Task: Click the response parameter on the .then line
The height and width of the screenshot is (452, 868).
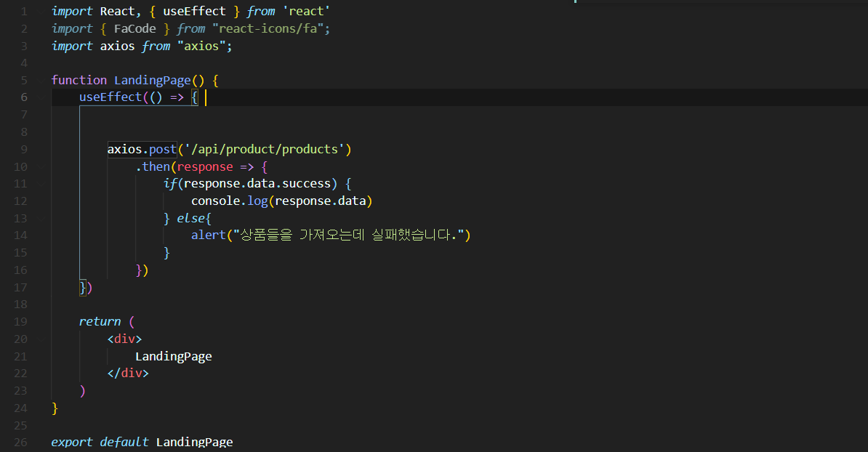Action: click(205, 167)
